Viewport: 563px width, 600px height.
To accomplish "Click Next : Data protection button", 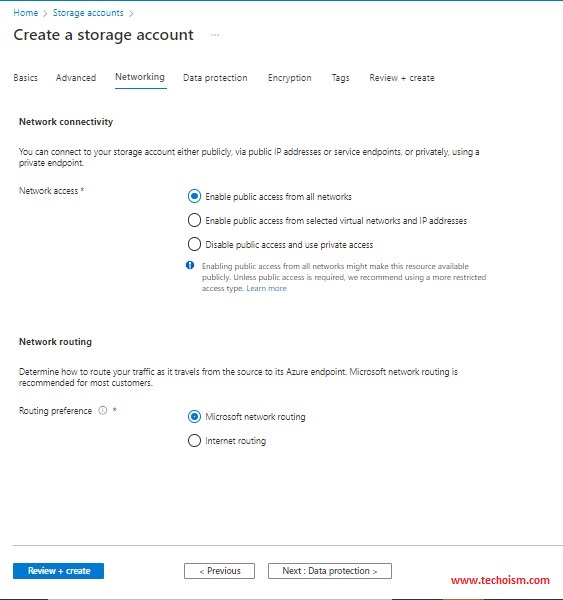I will coord(330,571).
